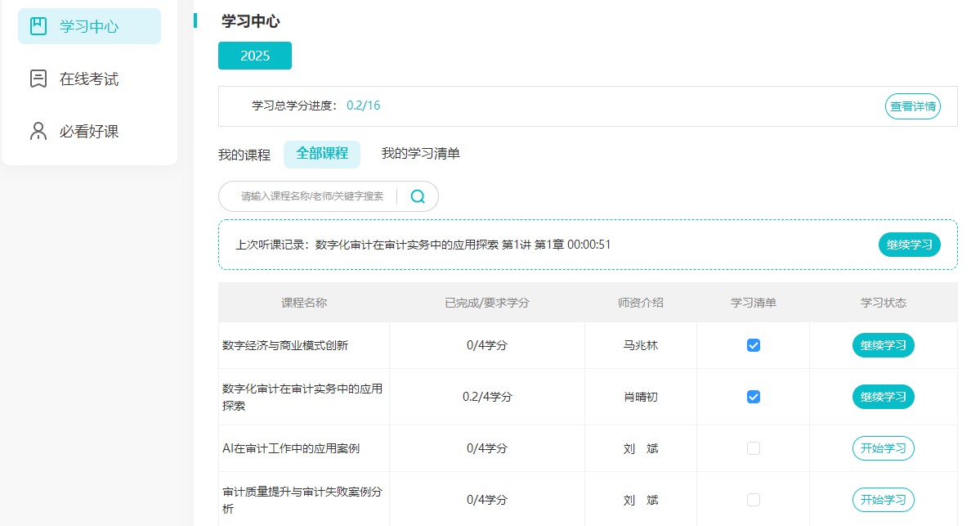The width and height of the screenshot is (980, 526).
Task: Click 查看详情 to view credit details
Action: pyautogui.click(x=911, y=106)
